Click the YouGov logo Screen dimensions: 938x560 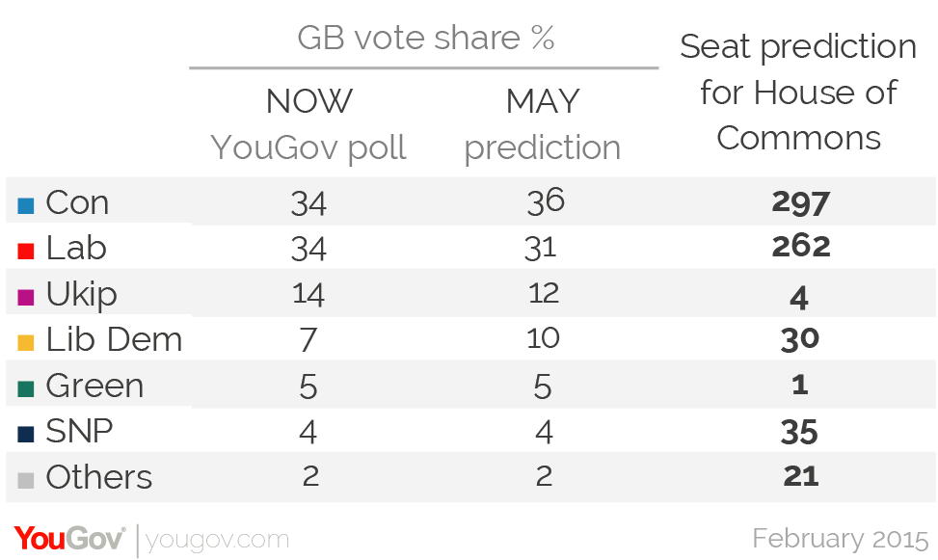70,539
